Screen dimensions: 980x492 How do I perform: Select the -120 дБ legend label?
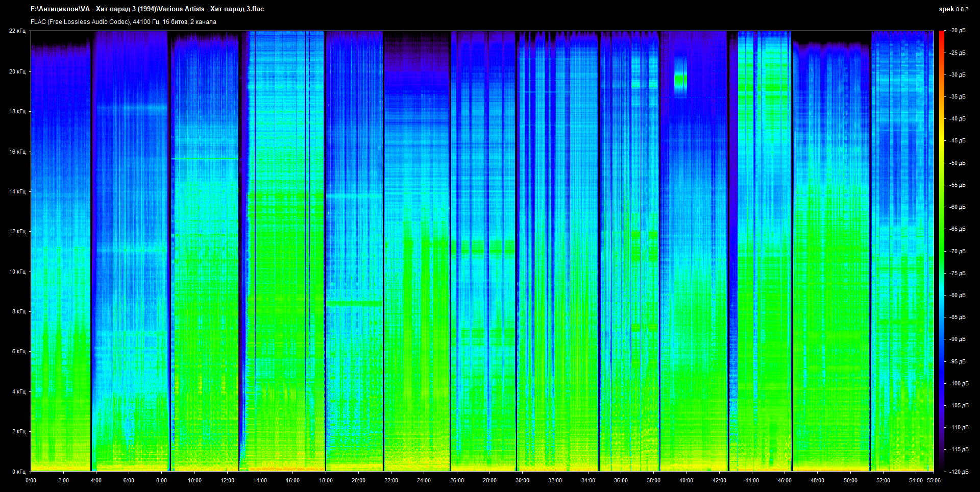click(958, 472)
